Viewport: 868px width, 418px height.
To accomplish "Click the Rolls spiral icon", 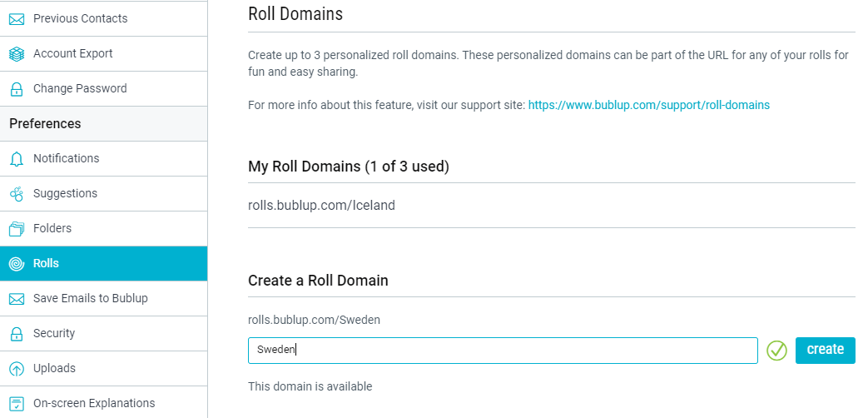I will coord(17,263).
